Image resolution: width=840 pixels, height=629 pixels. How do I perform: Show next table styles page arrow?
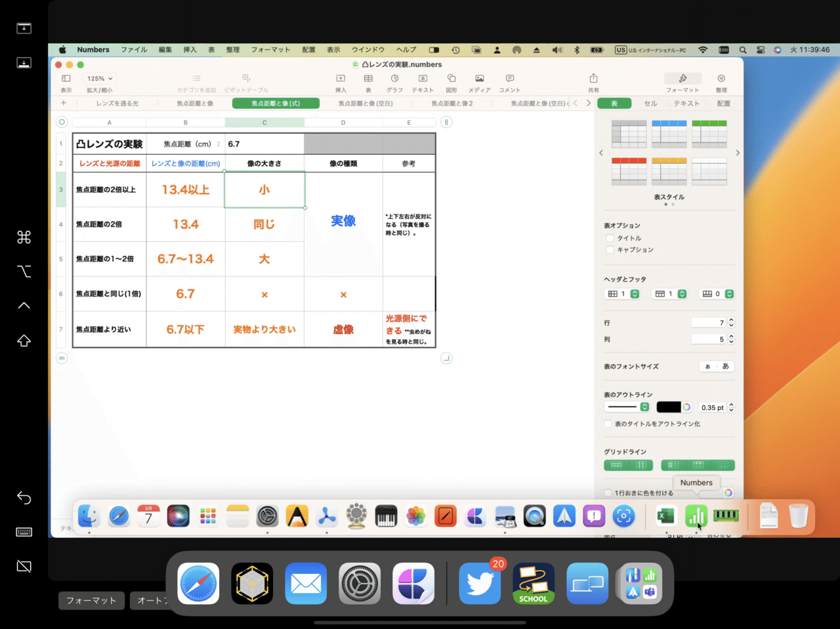click(x=738, y=153)
